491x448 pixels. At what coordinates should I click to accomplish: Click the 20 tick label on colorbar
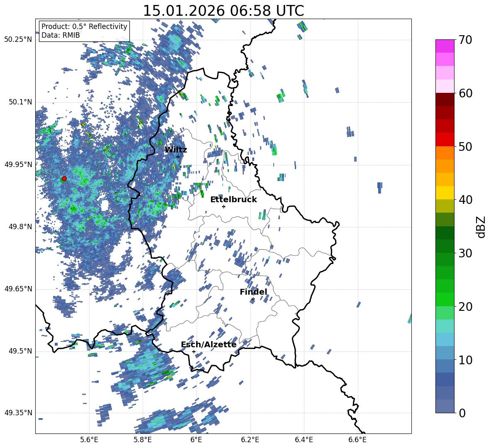465,307
